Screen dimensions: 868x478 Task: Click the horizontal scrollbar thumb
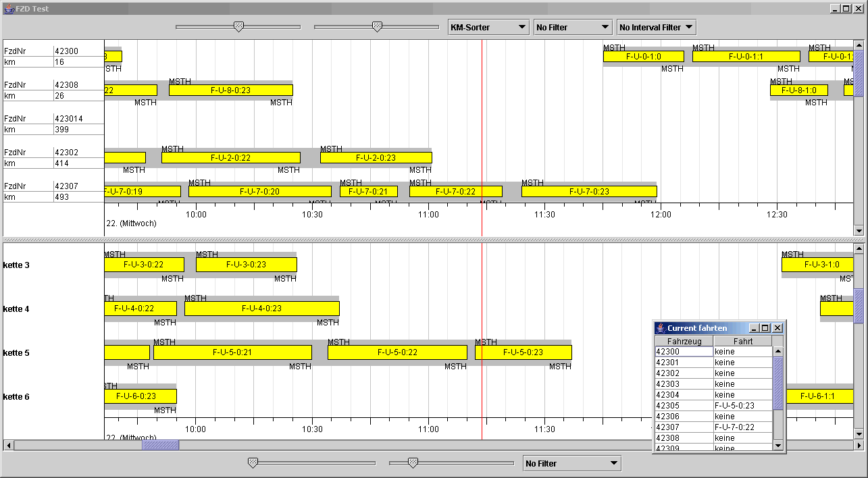160,446
